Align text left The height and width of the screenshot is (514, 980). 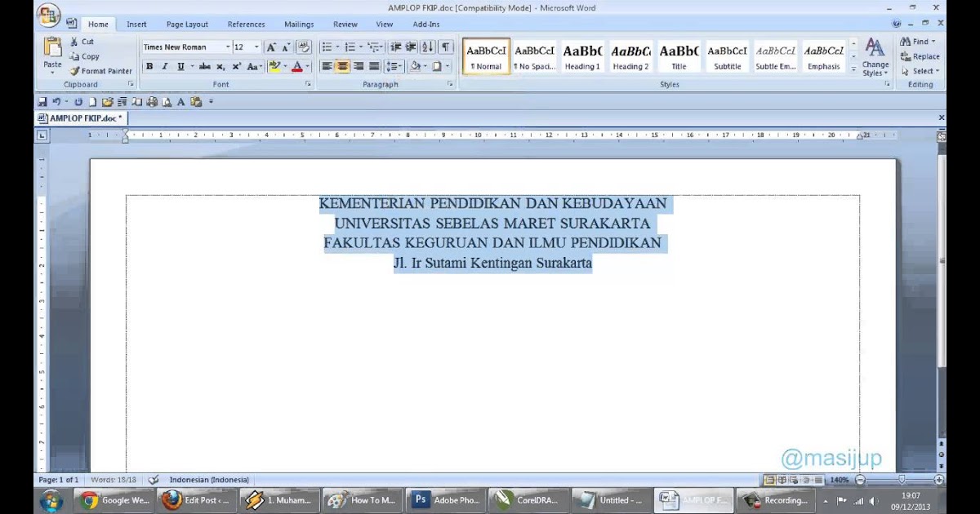(x=327, y=67)
